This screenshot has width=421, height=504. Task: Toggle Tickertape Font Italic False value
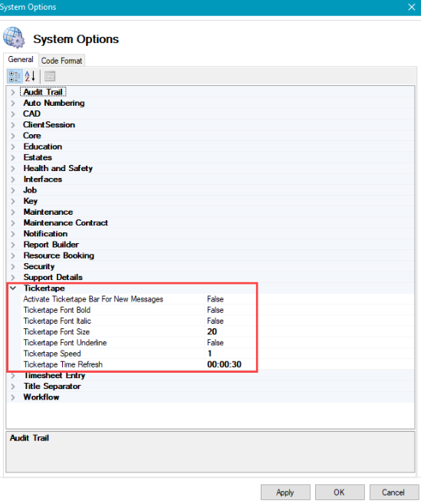pos(215,321)
